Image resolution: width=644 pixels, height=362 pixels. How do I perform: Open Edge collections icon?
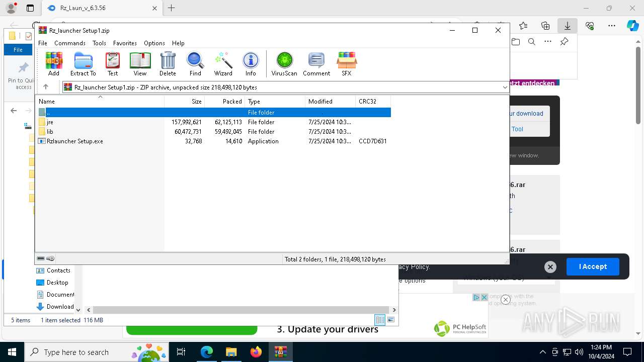545,26
